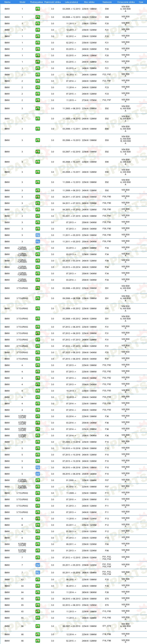Click the '07.2012 -> 12.2015' production years cell

71,558
